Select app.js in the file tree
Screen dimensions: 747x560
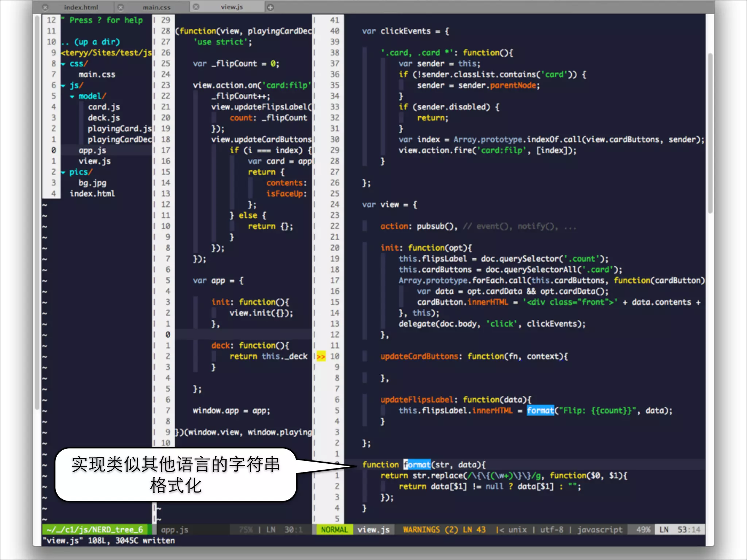[x=92, y=150]
